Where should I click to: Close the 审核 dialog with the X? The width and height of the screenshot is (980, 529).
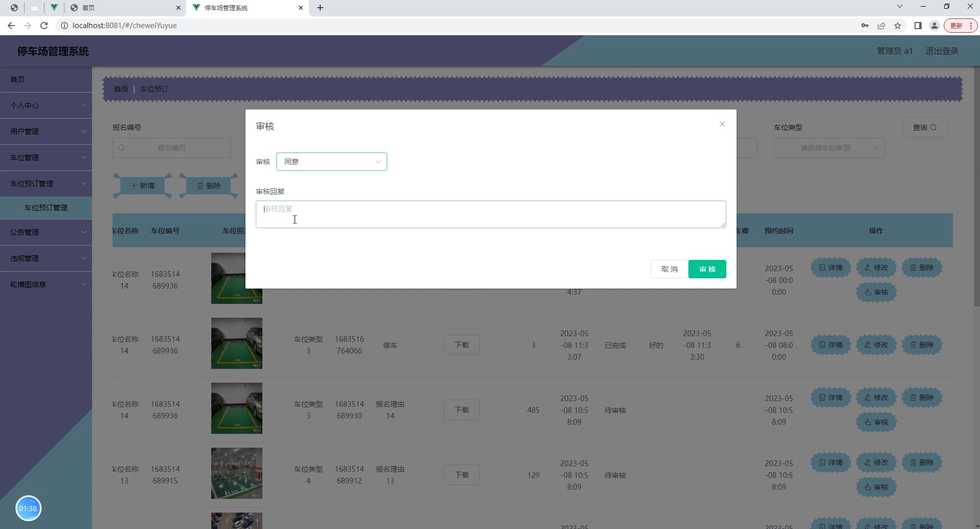point(722,124)
